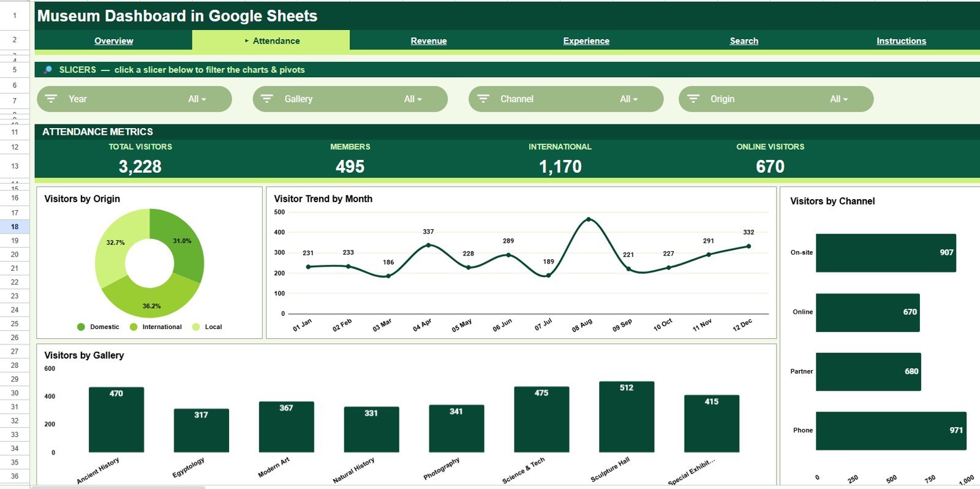The width and height of the screenshot is (980, 489).
Task: Click the 08 Aug peak point on trend line
Action: coord(589,219)
